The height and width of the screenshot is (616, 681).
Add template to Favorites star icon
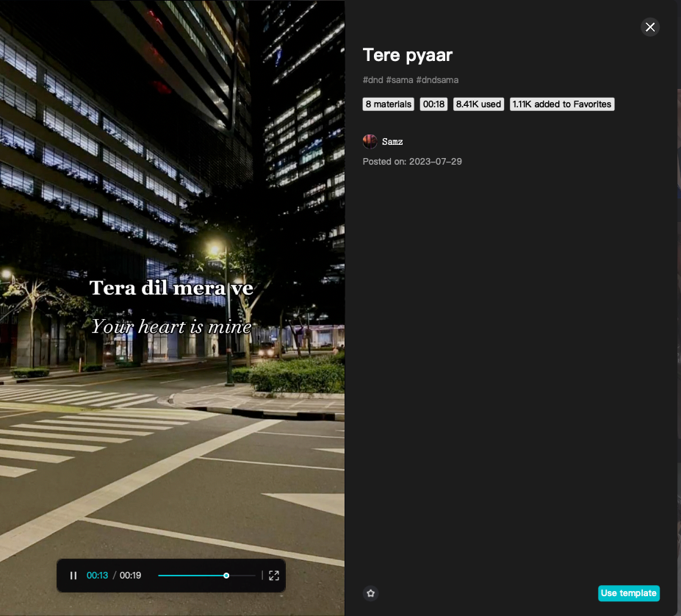370,593
